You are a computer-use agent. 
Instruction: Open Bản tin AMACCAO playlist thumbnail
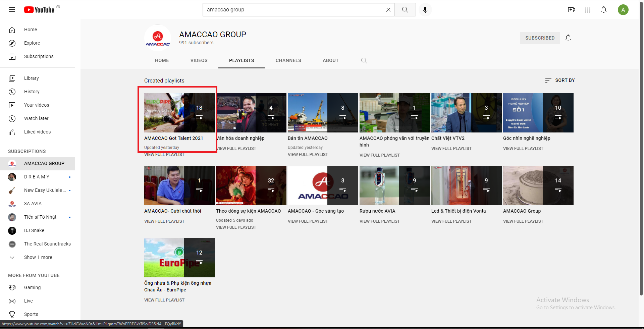tap(323, 113)
